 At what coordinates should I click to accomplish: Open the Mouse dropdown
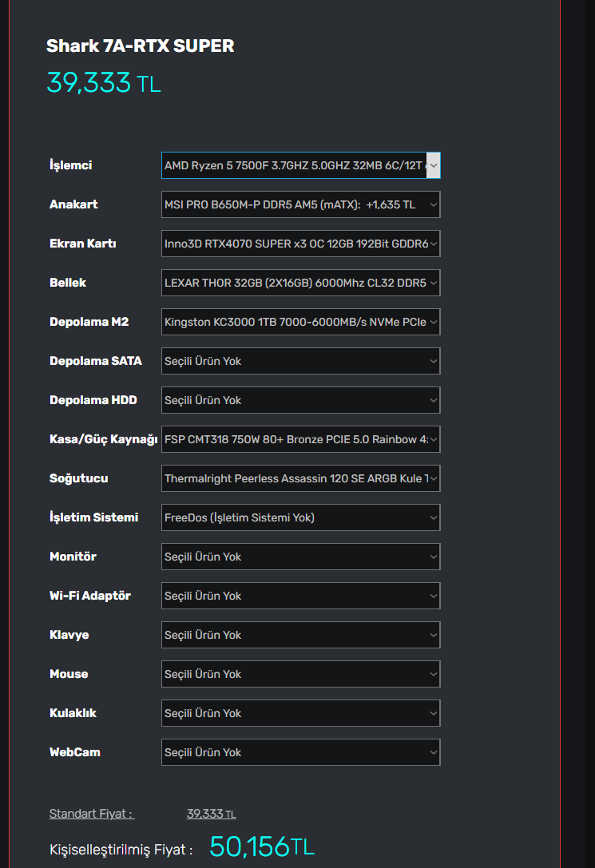[300, 674]
